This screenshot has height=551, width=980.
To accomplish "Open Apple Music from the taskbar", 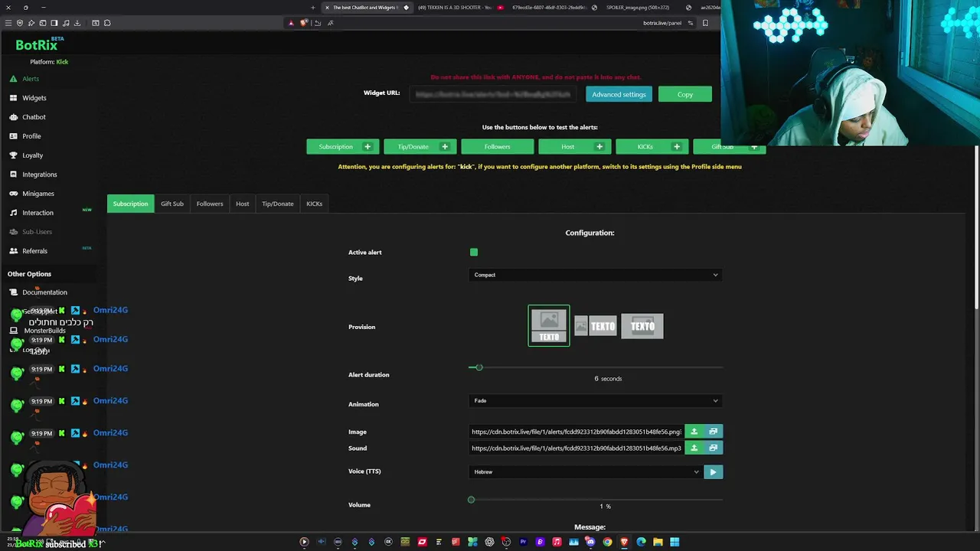I will (x=557, y=542).
